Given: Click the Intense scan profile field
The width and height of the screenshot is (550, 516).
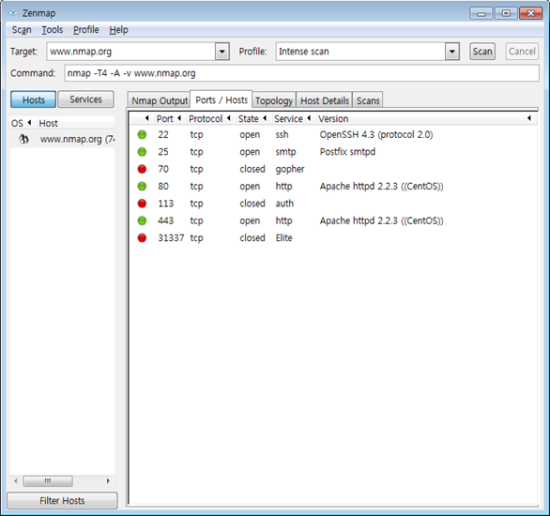Looking at the screenshot, I should click(x=361, y=52).
